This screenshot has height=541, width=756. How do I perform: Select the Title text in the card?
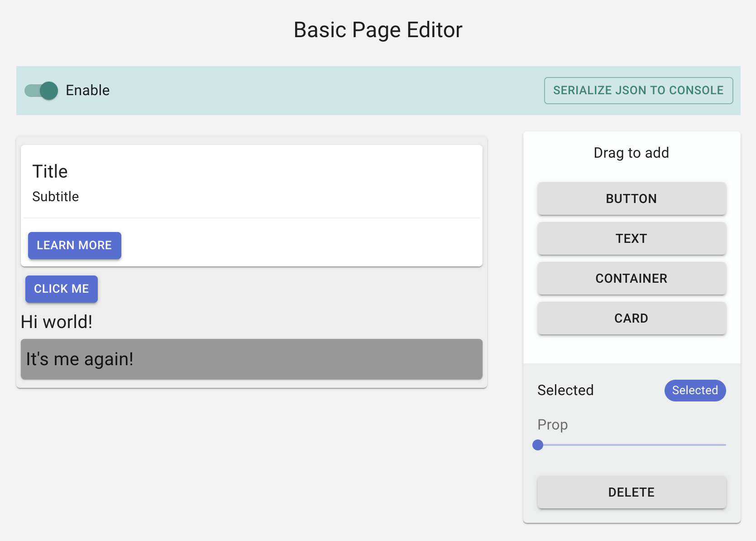coord(50,172)
